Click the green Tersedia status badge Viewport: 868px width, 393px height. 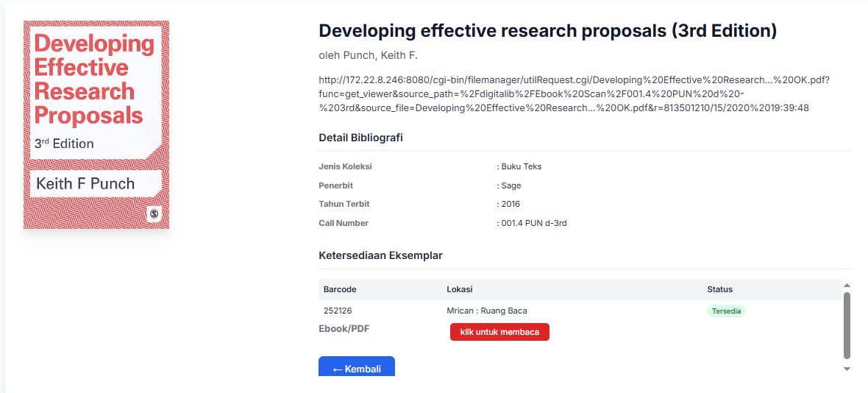pos(726,311)
